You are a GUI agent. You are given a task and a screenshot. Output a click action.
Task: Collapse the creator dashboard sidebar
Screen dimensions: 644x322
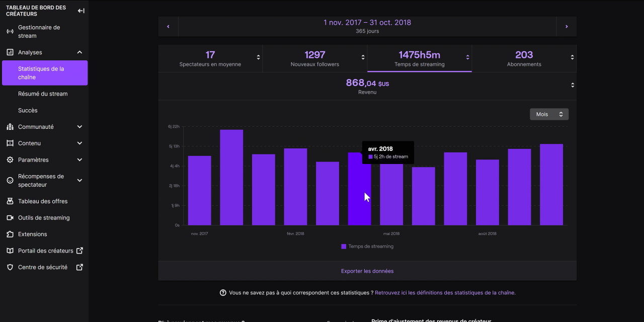(x=81, y=11)
